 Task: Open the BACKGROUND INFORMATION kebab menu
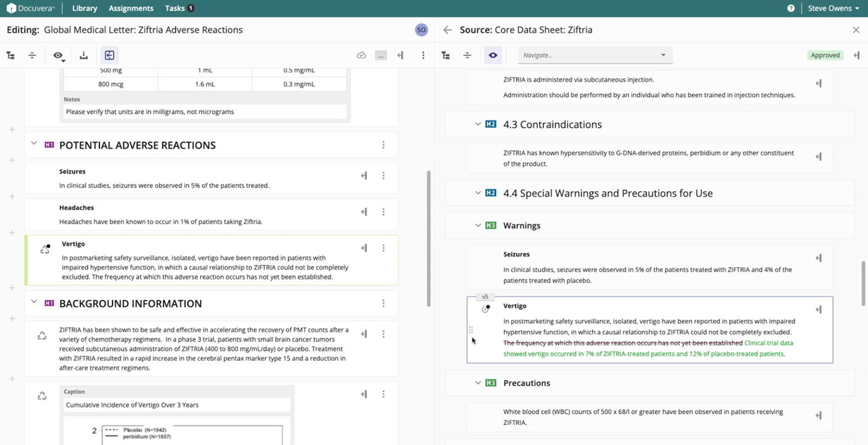click(383, 303)
